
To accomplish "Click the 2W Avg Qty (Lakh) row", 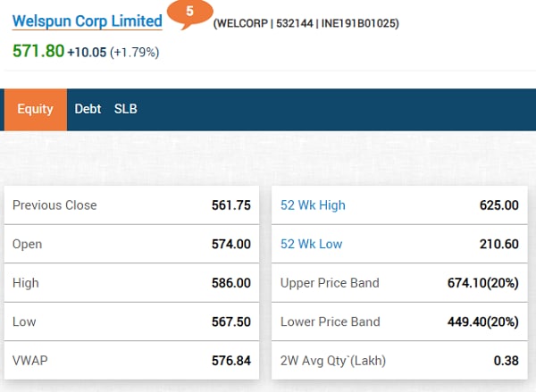I will [x=399, y=361].
